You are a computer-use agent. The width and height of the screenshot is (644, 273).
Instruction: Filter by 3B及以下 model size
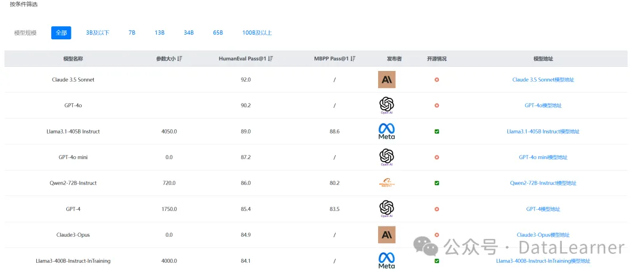98,33
